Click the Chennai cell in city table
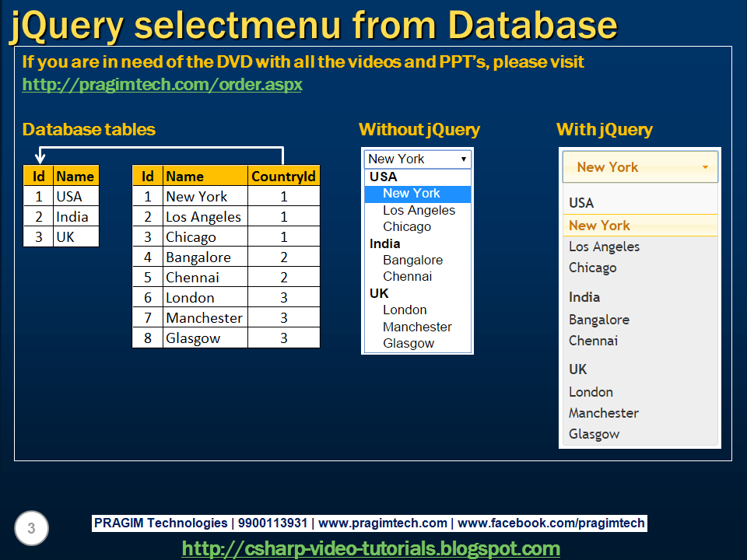 [205, 277]
